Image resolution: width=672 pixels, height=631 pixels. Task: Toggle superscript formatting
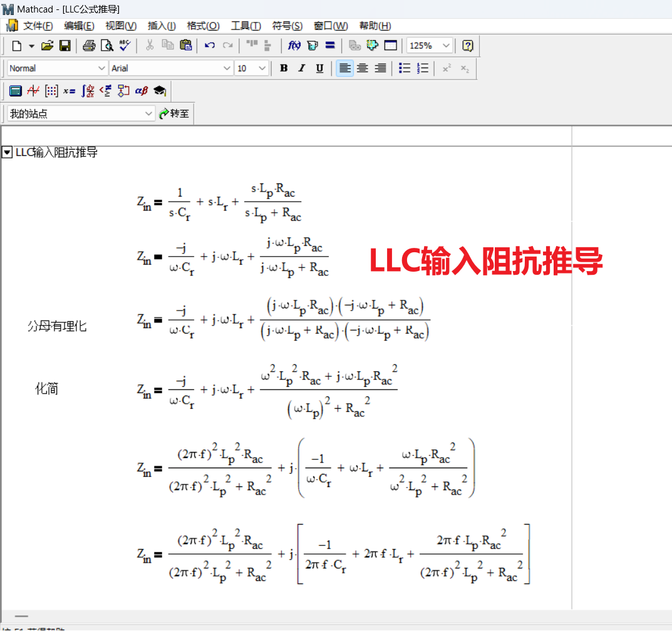447,68
